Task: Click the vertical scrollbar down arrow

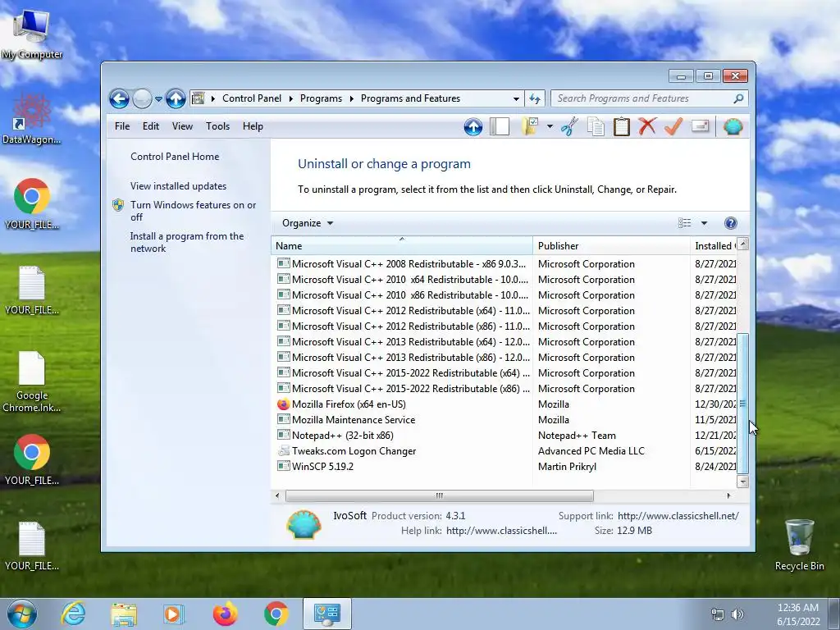Action: point(742,481)
